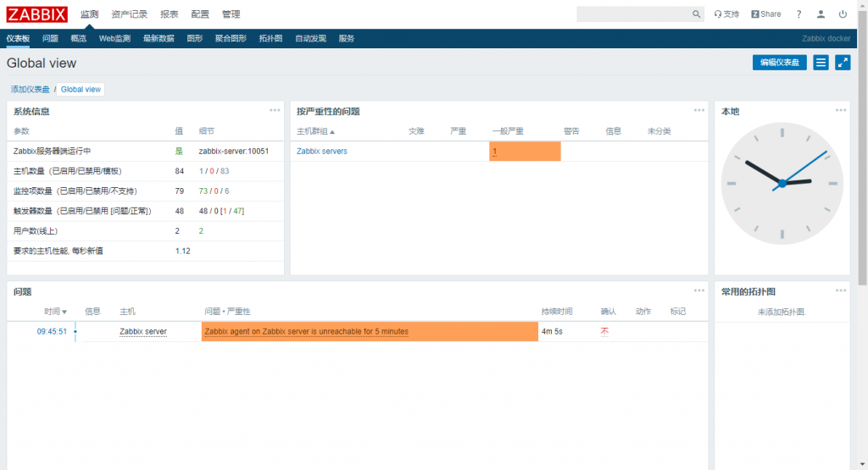Select the Web监测 submenu tab
This screenshot has width=868, height=470.
(114, 38)
